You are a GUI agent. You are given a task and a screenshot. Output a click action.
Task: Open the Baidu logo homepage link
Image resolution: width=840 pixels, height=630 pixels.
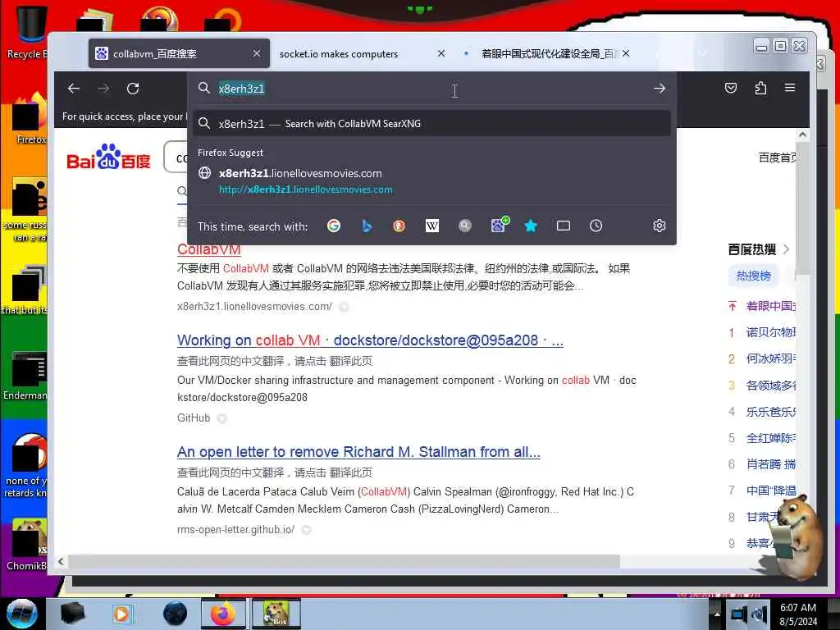(109, 157)
